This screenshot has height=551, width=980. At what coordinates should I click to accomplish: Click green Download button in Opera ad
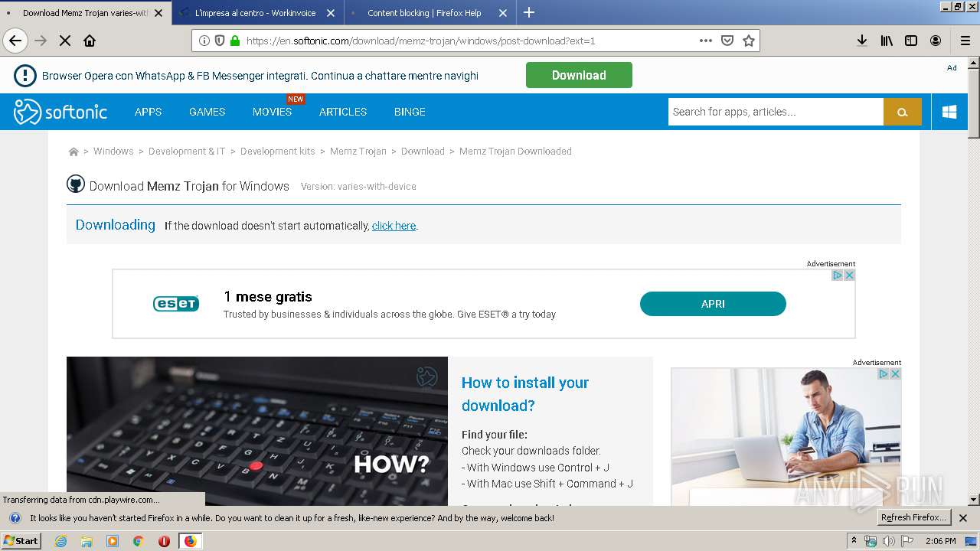click(579, 75)
